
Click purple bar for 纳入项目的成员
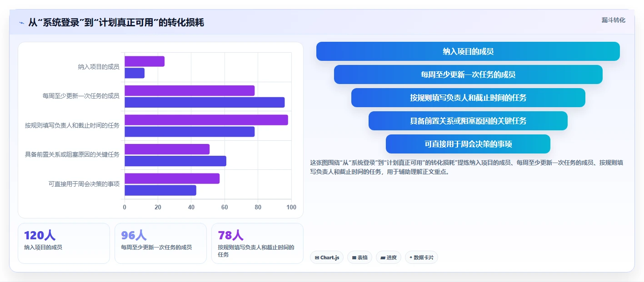point(145,61)
